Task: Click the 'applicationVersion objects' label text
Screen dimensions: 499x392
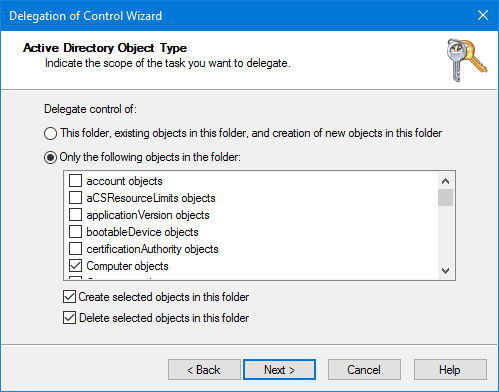Action: (148, 215)
